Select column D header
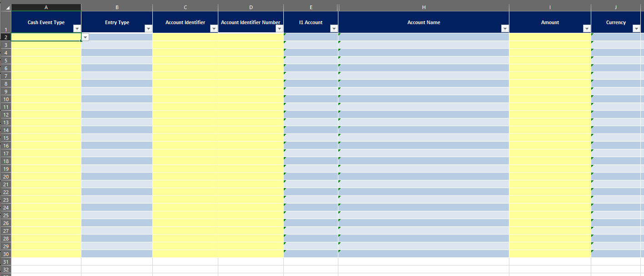The image size is (644, 276). (251, 8)
